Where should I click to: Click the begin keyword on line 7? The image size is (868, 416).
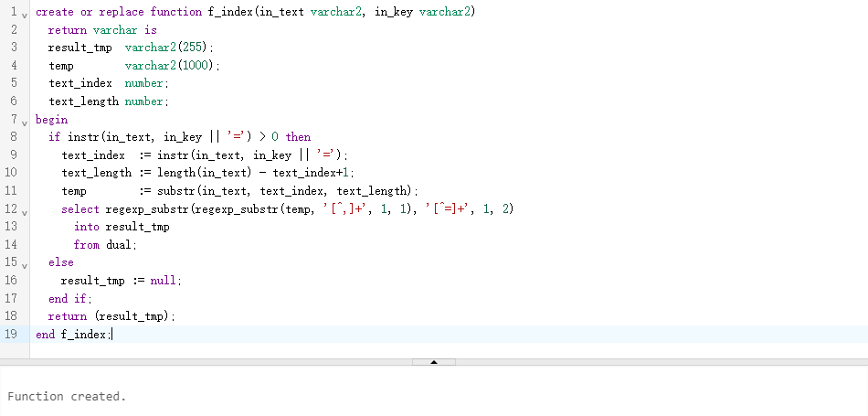51,120
